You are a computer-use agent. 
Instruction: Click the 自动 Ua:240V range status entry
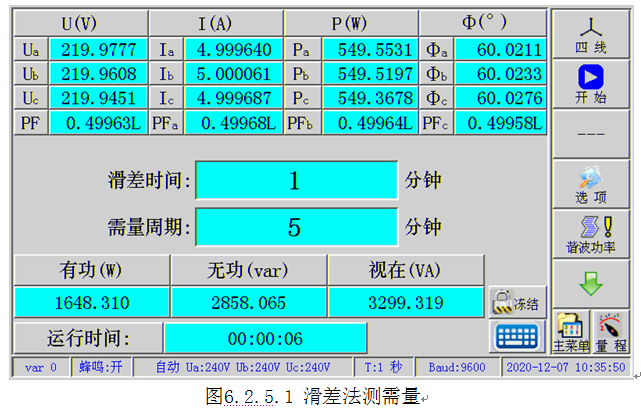[x=243, y=367]
